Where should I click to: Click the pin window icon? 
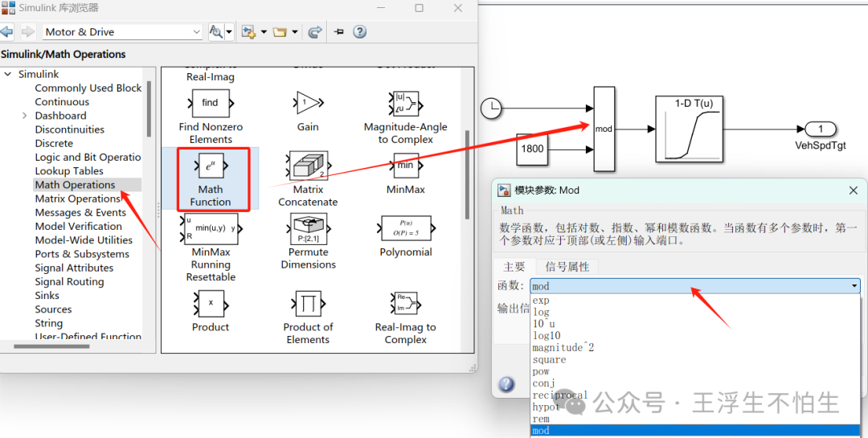pyautogui.click(x=339, y=32)
